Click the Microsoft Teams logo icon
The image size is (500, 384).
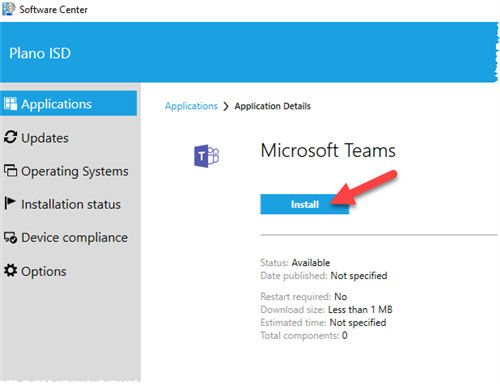206,156
